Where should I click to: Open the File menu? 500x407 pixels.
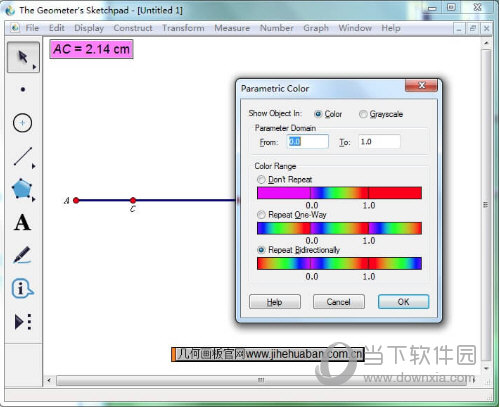coord(32,28)
